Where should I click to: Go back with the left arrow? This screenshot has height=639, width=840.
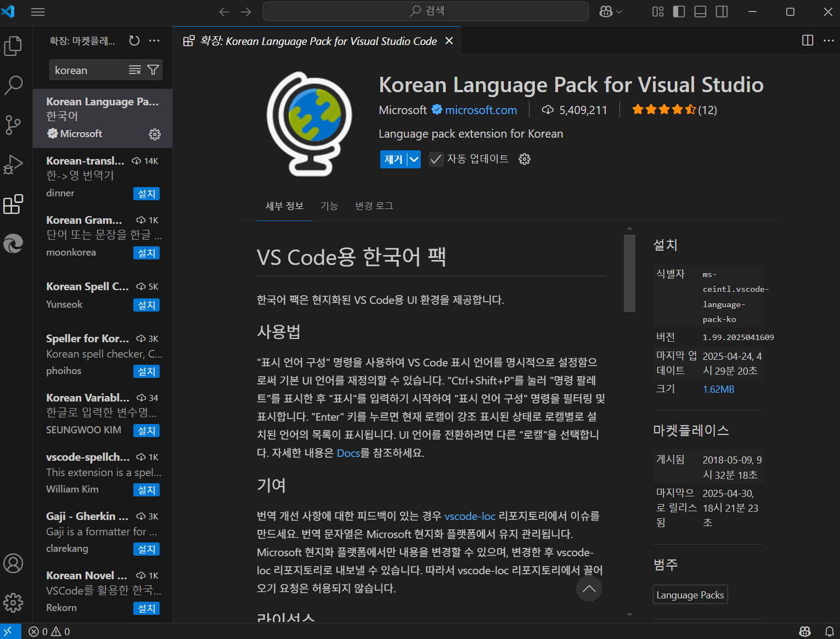tap(224, 12)
